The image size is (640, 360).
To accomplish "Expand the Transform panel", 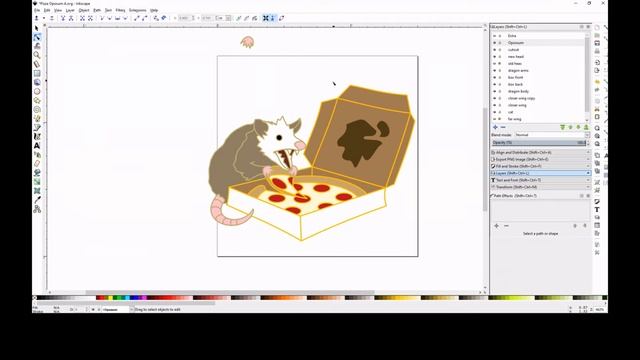I will click(x=541, y=187).
